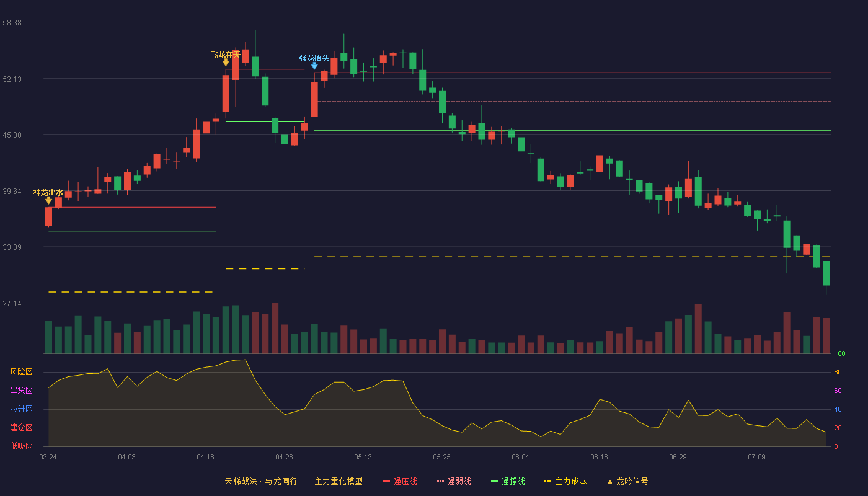Viewport: 868px width, 496px height.
Task: Click the 05-13 date on time axis
Action: [x=363, y=457]
